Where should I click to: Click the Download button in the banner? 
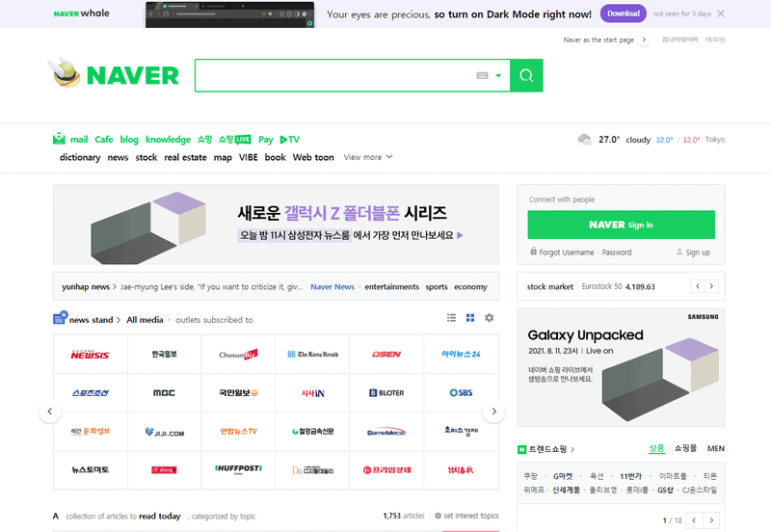[x=623, y=13]
